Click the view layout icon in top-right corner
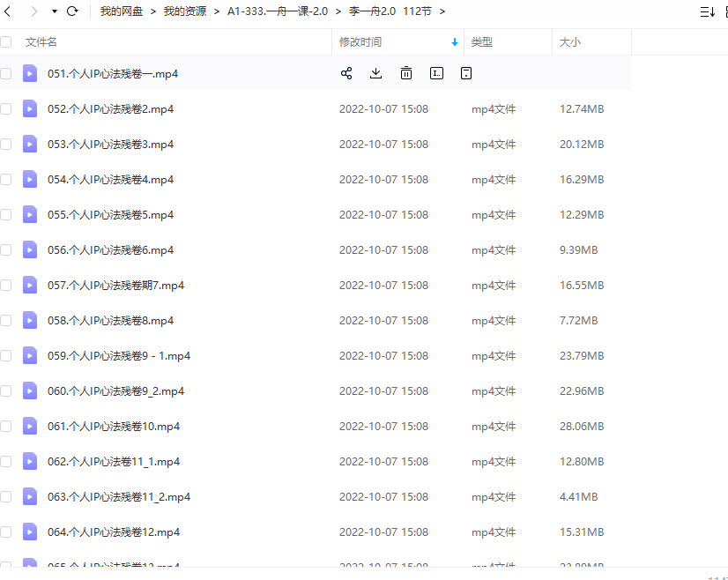Viewport: 728px width, 580px height. [x=726, y=11]
